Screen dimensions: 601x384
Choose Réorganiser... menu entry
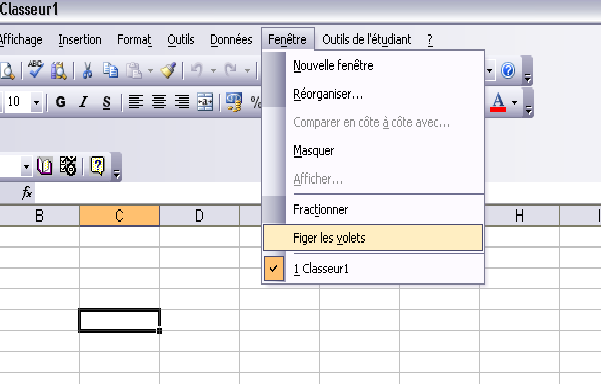click(x=373, y=94)
